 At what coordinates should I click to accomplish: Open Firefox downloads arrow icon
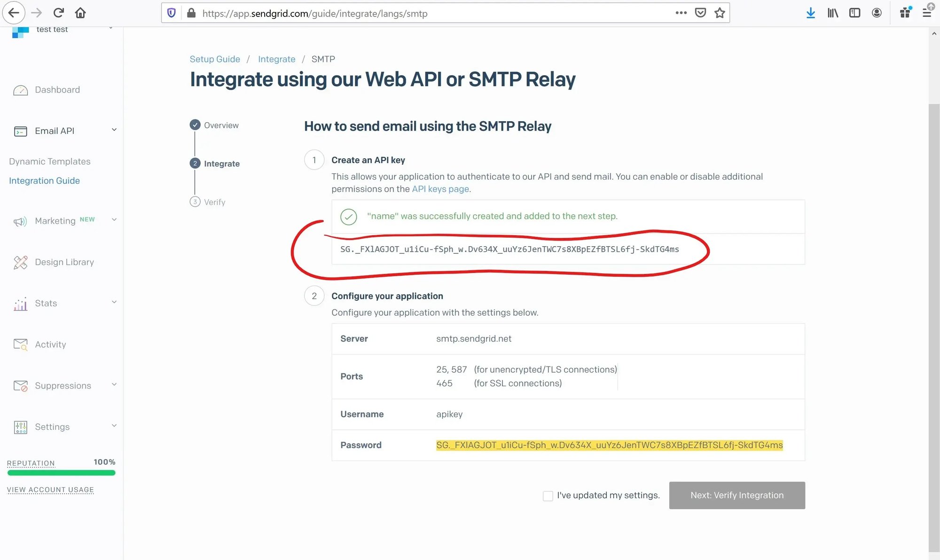coord(810,13)
